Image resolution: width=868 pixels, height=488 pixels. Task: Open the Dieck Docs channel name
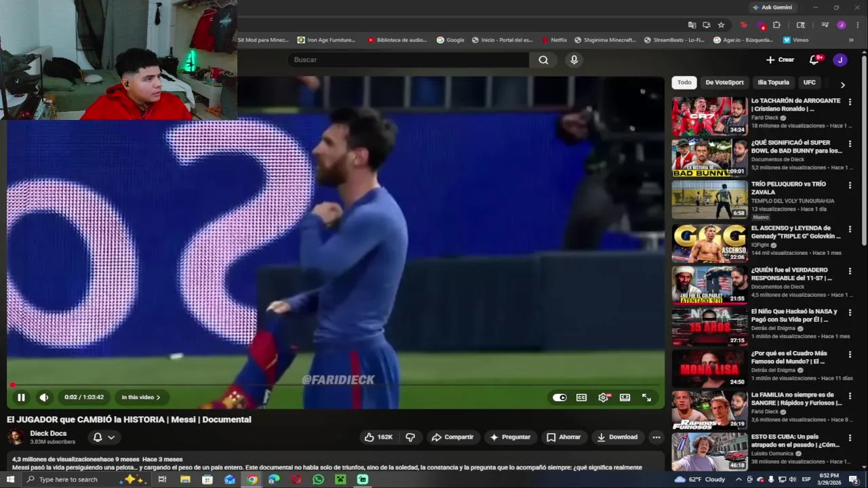pos(48,433)
